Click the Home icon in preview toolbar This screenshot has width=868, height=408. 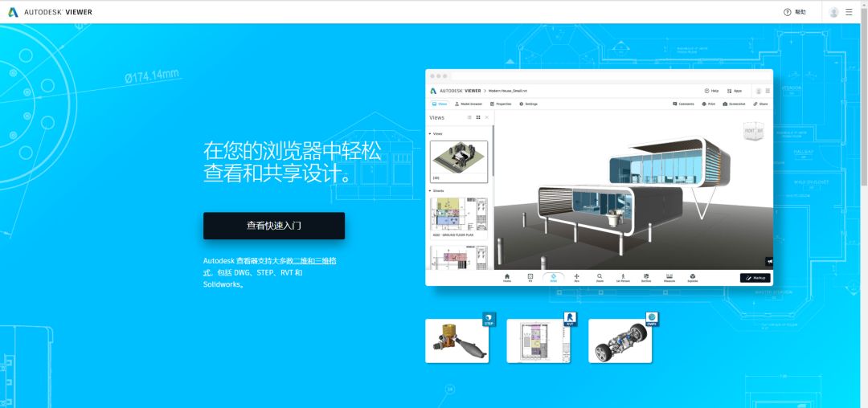tap(507, 278)
